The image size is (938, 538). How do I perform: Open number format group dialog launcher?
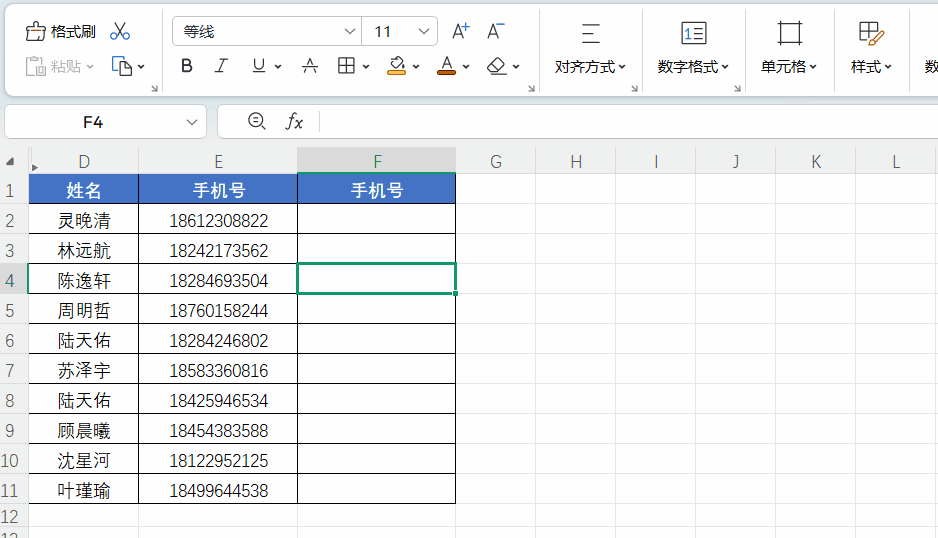tap(738, 89)
